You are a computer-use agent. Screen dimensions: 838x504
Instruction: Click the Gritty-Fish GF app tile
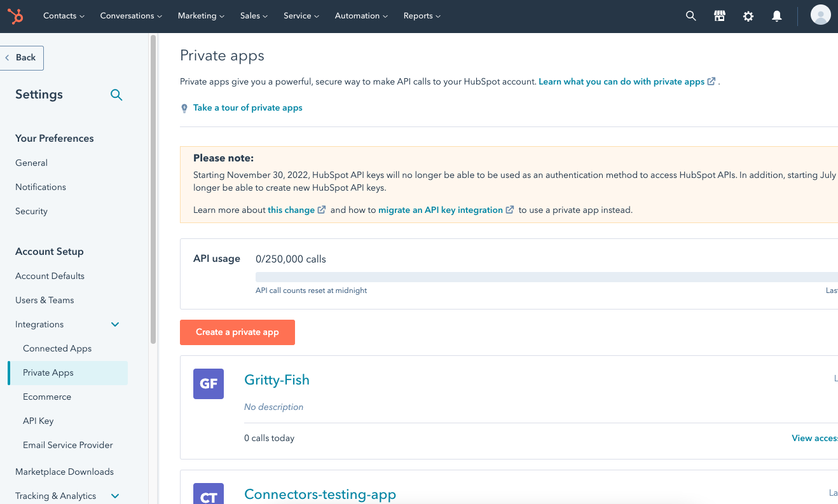209,384
